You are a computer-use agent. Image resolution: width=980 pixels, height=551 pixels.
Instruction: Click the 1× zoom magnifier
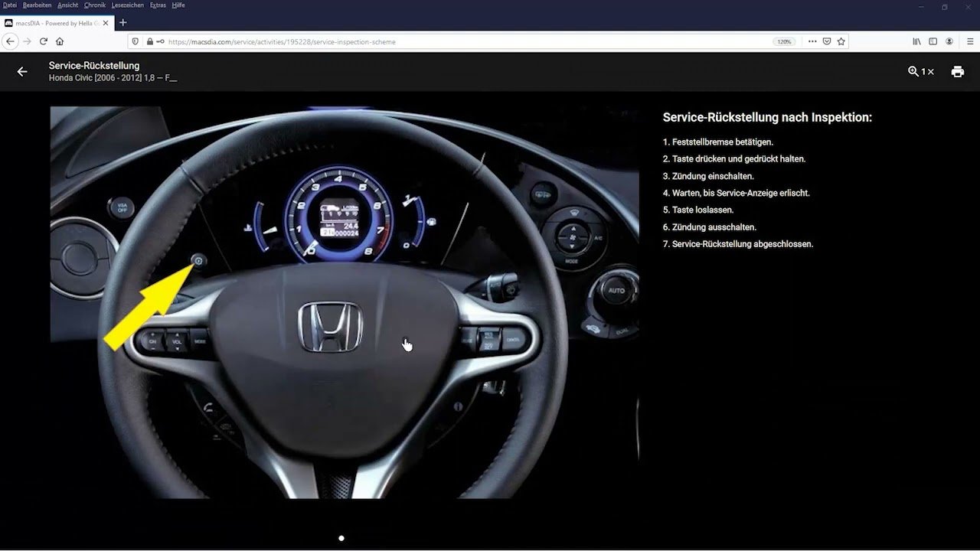920,71
